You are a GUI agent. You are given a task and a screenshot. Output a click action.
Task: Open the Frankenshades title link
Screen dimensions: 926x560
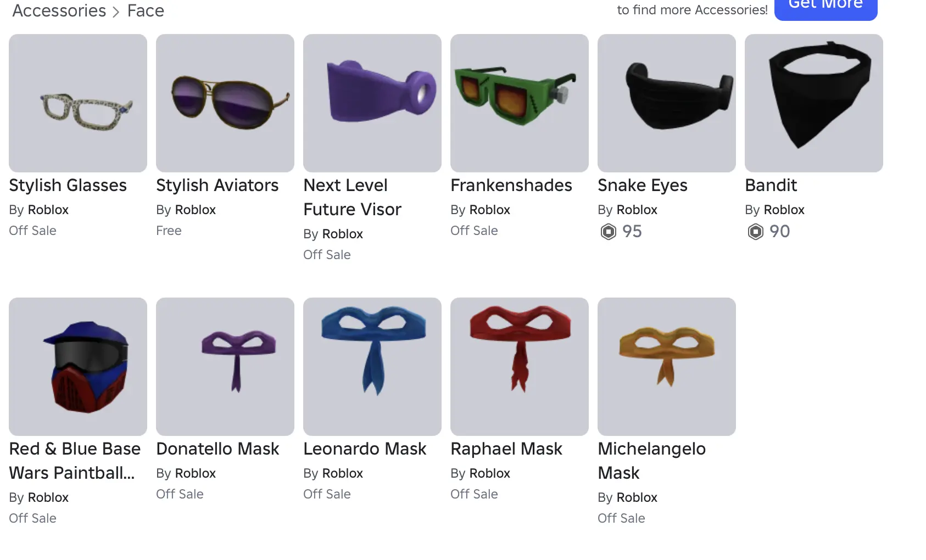pos(511,186)
